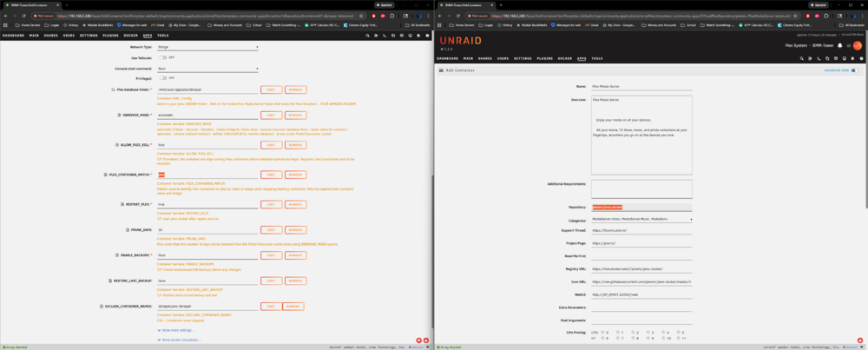
Task: Check CPU 0 pinning checkbox
Action: tap(602, 333)
